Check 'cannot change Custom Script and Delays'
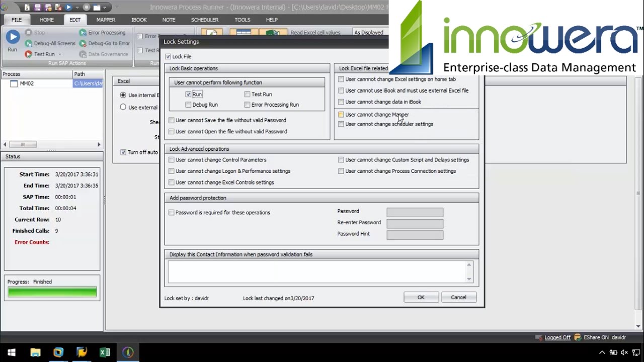 [x=341, y=160]
